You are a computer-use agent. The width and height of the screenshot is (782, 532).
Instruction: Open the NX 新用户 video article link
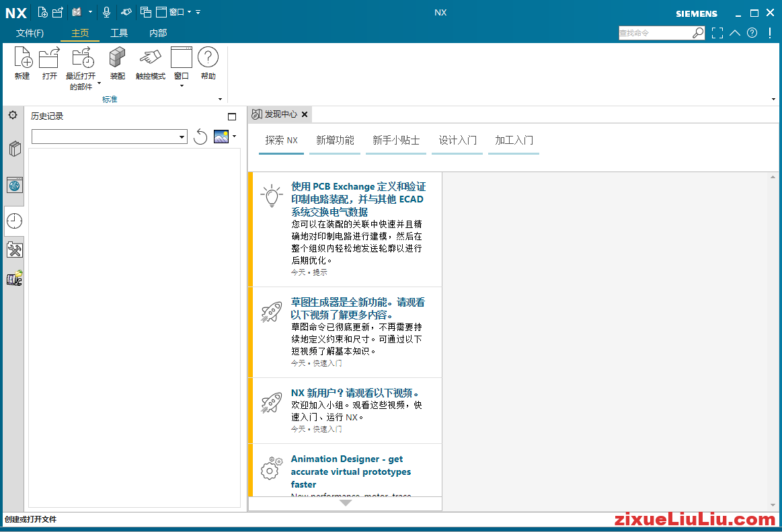[354, 393]
